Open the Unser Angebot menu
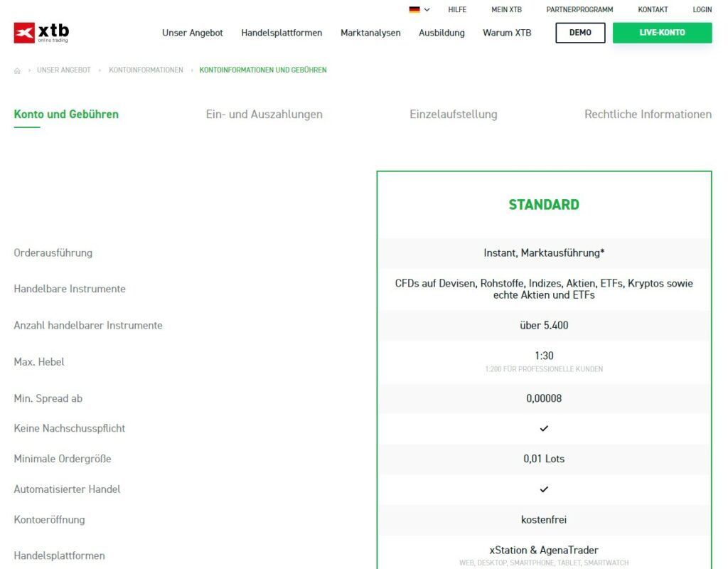The width and height of the screenshot is (728, 569). click(192, 33)
